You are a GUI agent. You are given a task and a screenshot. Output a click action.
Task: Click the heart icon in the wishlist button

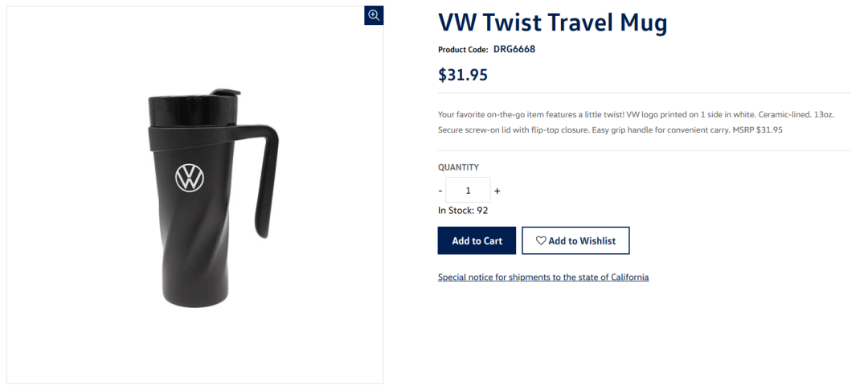pyautogui.click(x=541, y=240)
